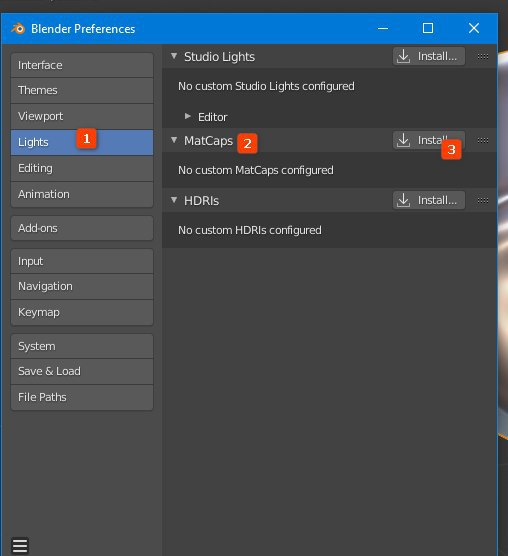Viewport: 508px width, 556px height.
Task: Click the Blender logo in title bar
Action: click(18, 28)
